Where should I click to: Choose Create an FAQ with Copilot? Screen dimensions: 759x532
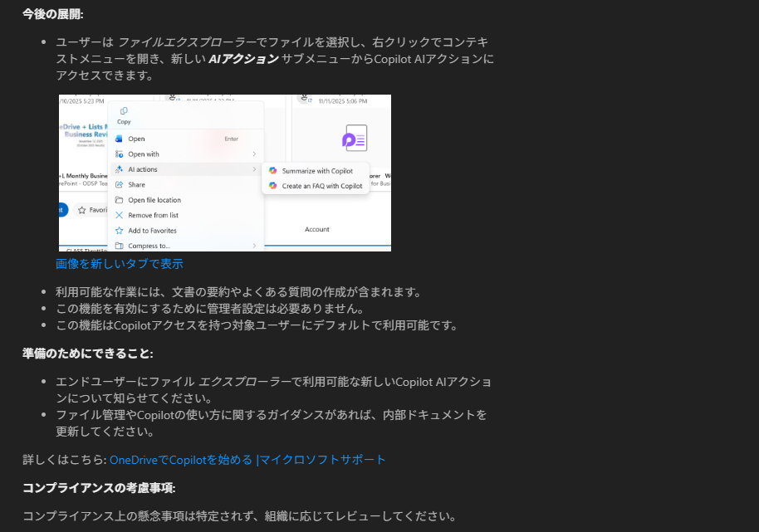[x=321, y=186]
